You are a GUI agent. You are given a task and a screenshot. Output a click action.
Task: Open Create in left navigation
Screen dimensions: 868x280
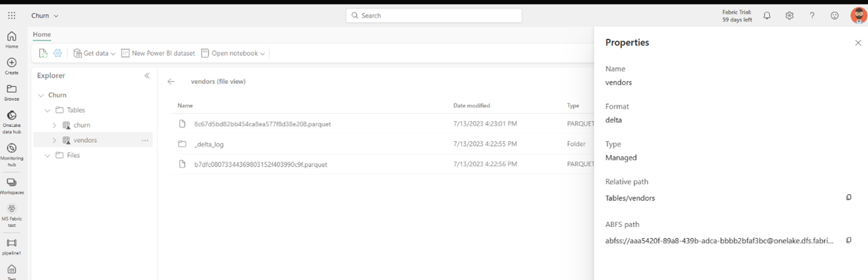11,66
